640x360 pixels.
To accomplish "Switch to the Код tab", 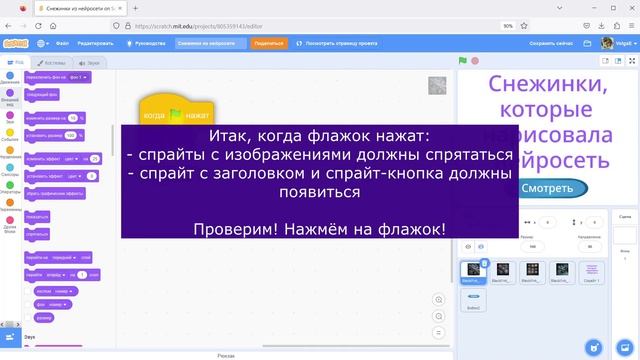I will point(16,63).
